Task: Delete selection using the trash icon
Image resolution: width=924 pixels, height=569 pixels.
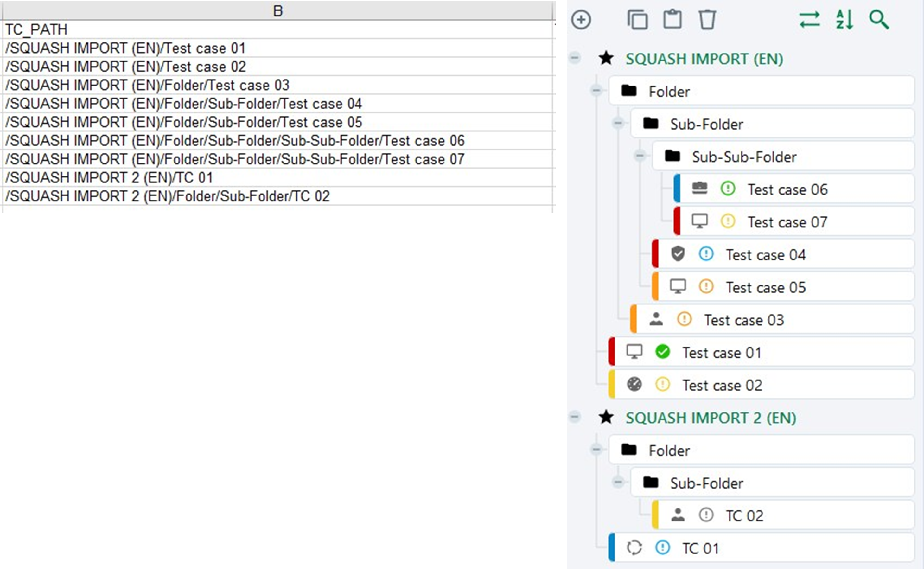Action: pos(708,20)
